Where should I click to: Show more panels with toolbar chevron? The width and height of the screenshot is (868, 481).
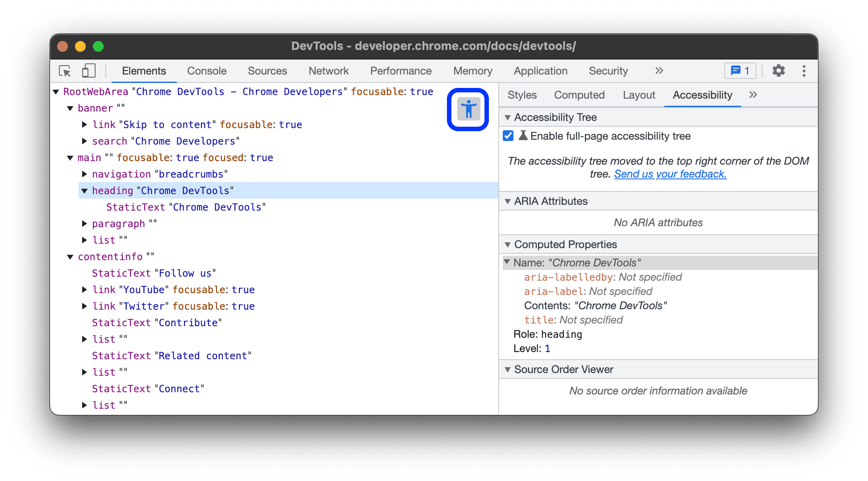[x=659, y=70]
